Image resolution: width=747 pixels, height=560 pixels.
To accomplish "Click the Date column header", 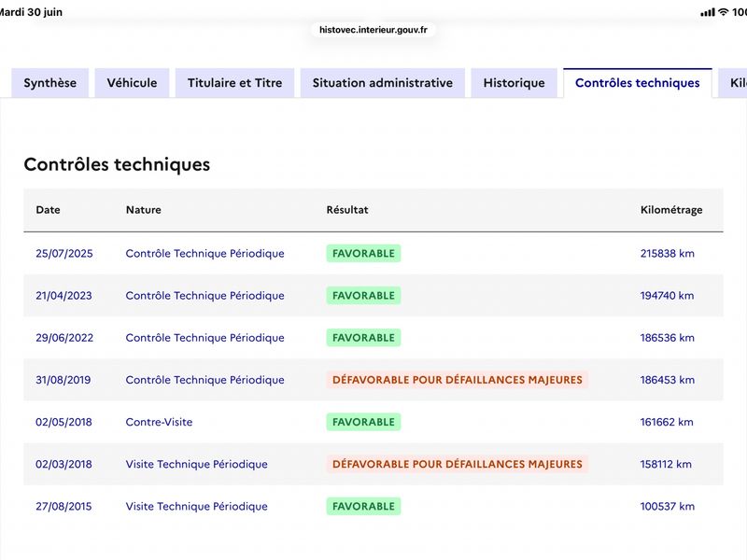I will 49,210.
